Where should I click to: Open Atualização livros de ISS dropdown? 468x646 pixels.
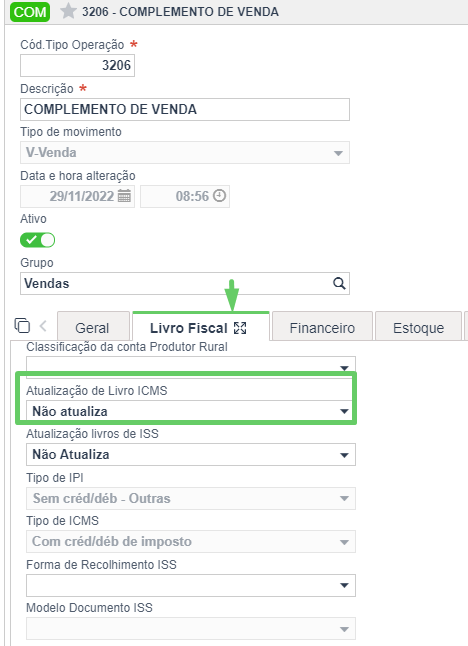pos(191,455)
